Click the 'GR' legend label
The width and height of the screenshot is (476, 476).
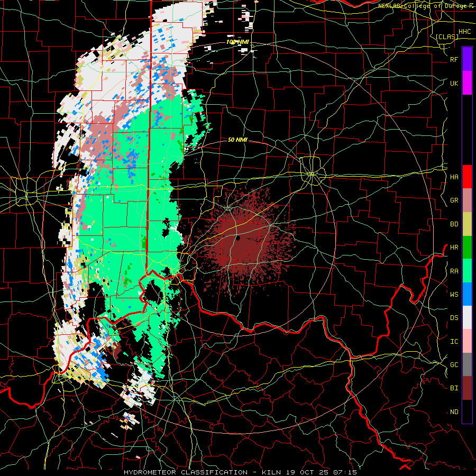tap(454, 200)
